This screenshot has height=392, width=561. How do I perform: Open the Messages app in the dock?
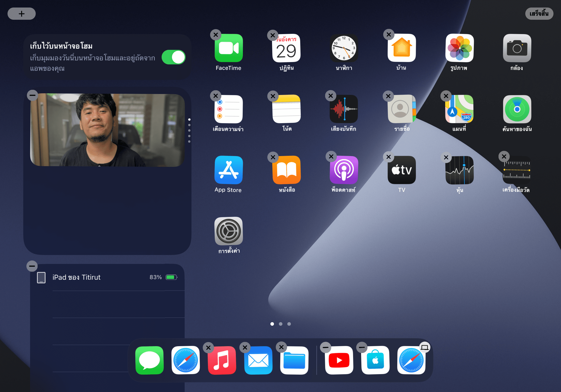click(149, 360)
